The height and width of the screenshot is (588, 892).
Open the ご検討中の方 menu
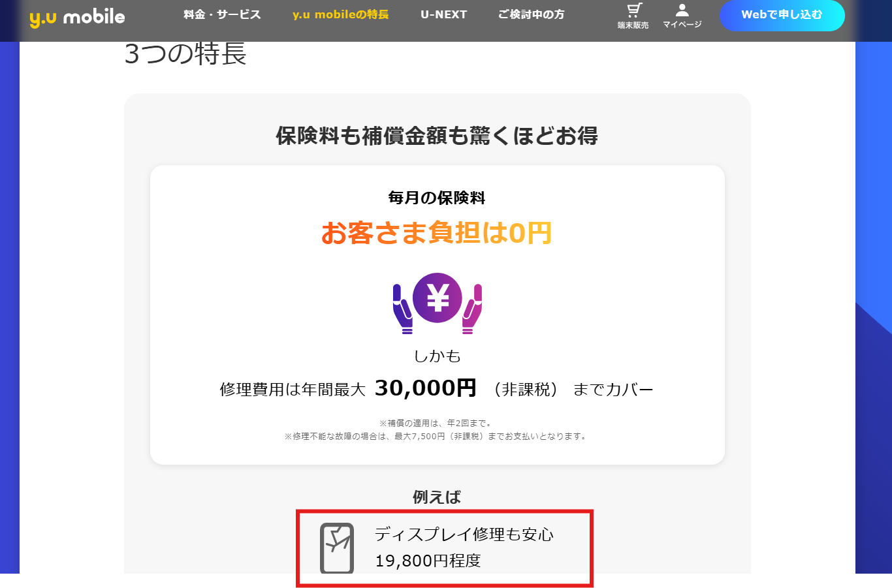[532, 14]
